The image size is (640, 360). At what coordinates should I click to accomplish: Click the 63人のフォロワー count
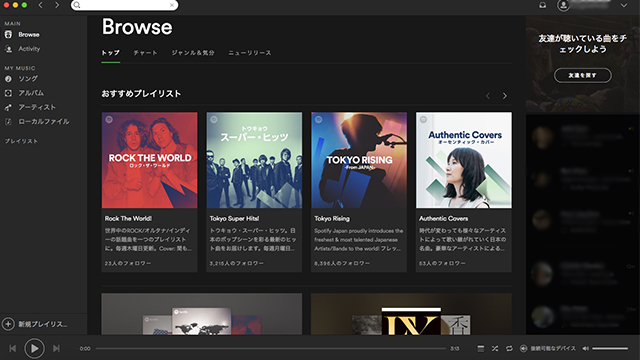[x=442, y=263]
